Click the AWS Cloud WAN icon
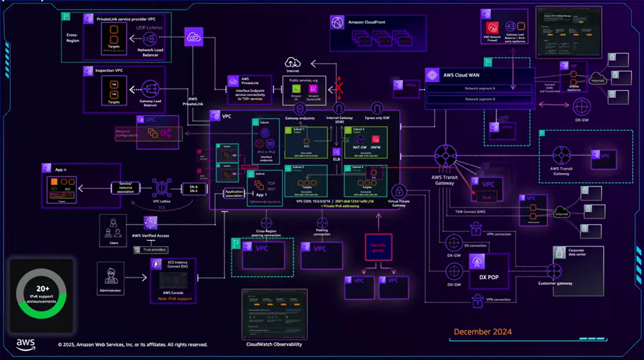Screen dimensions: 644x360 click(432, 75)
